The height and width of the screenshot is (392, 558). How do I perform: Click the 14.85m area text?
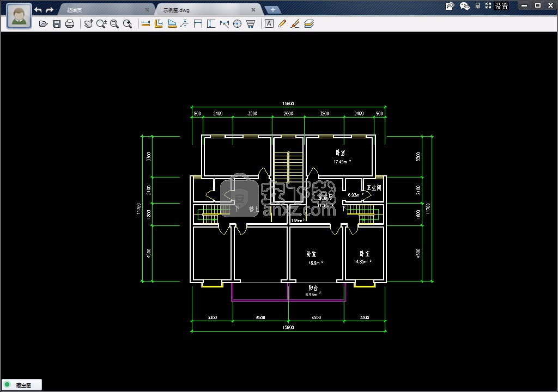tap(362, 261)
